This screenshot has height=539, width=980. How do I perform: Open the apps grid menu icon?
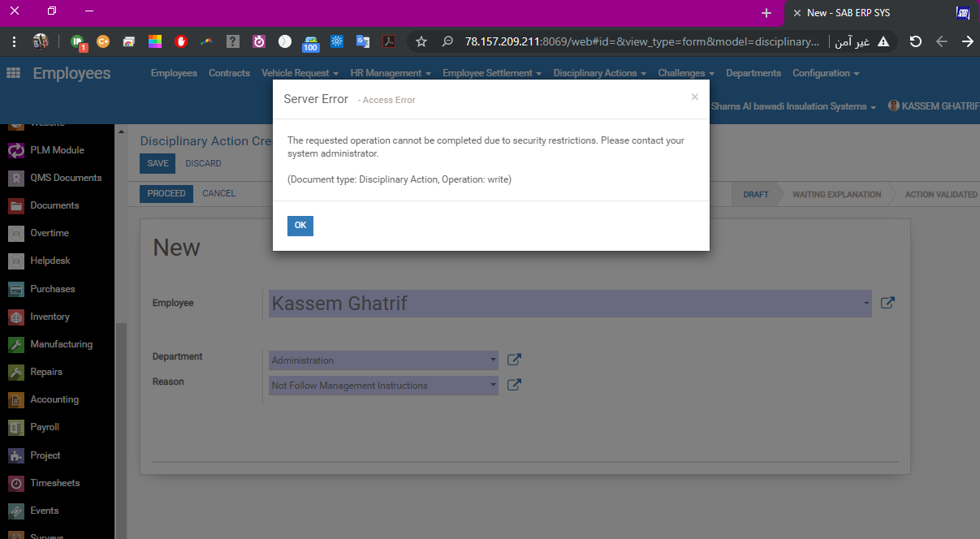pyautogui.click(x=13, y=73)
